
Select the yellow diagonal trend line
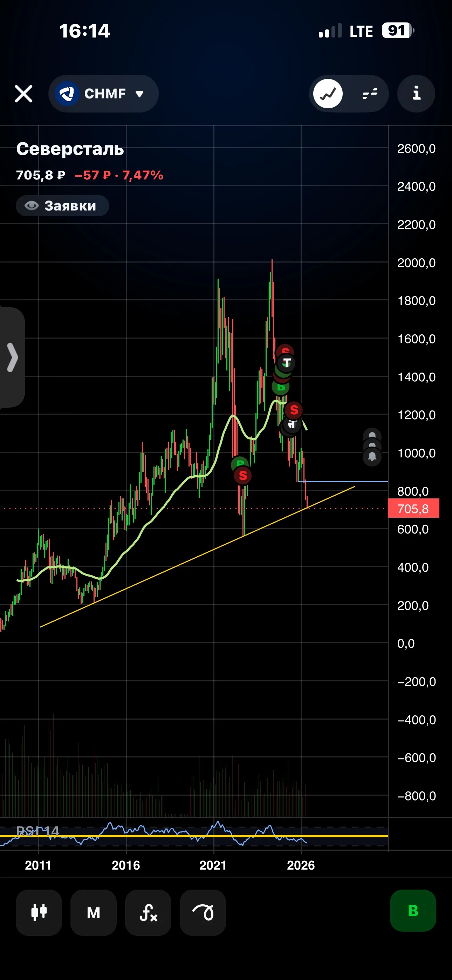point(198,556)
